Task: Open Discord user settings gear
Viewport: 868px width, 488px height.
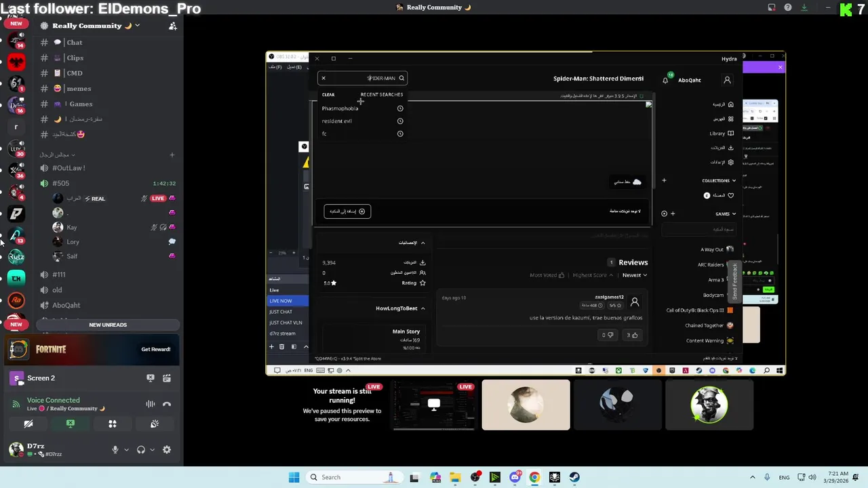Action: pyautogui.click(x=167, y=449)
